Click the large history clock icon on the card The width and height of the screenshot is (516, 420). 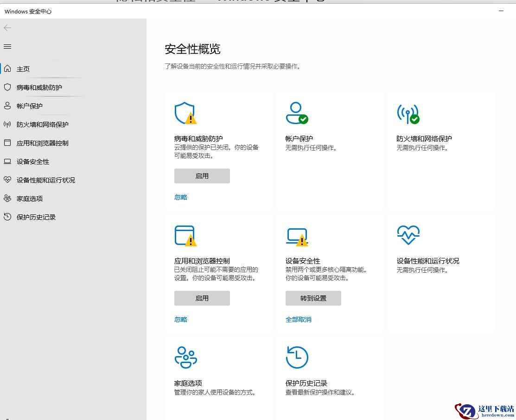(297, 357)
